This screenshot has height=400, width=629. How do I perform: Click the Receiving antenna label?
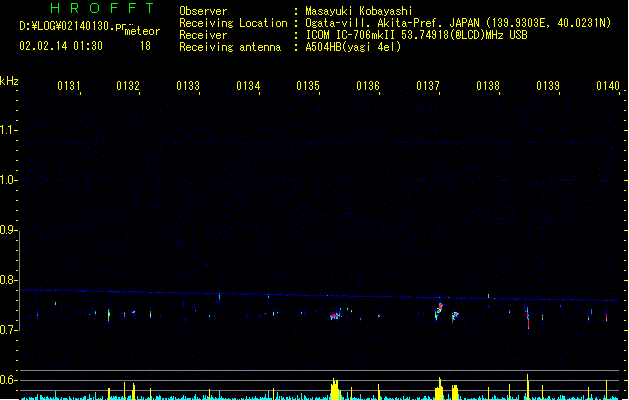230,47
